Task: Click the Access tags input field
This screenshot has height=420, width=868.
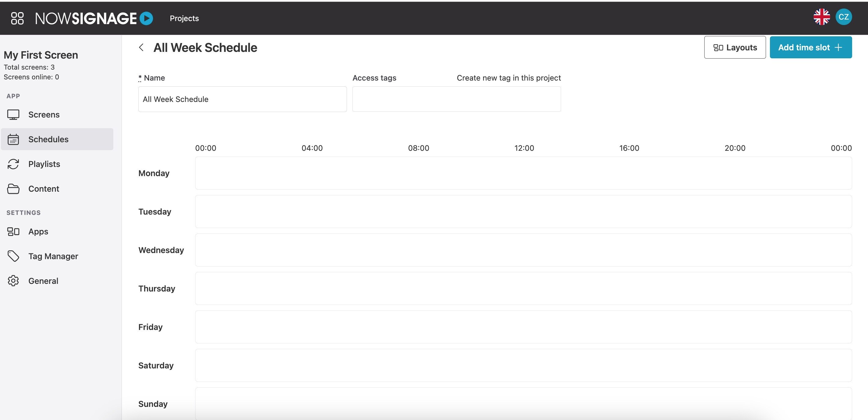Action: tap(456, 99)
